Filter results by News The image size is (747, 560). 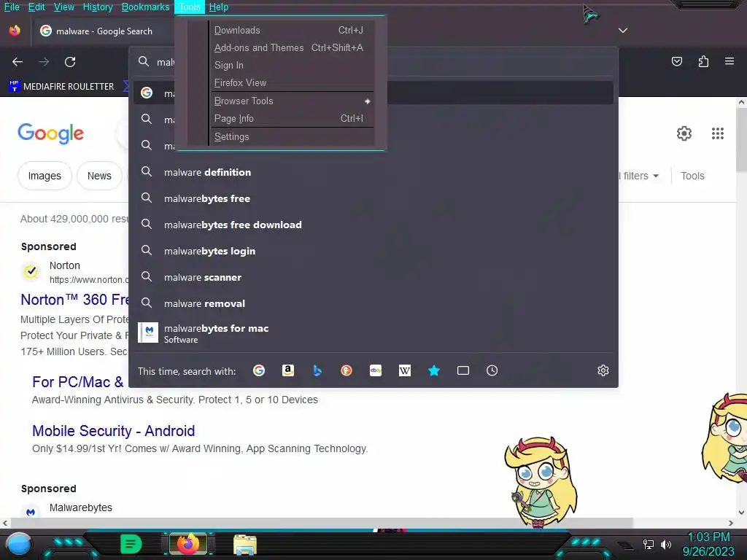click(99, 176)
